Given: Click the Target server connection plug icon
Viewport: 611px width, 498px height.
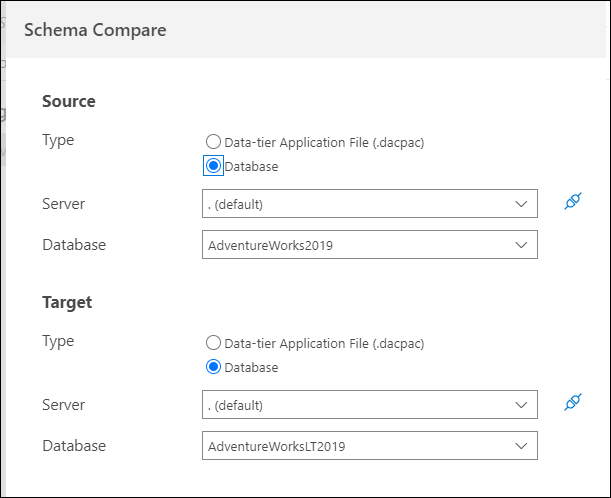Looking at the screenshot, I should 573,404.
